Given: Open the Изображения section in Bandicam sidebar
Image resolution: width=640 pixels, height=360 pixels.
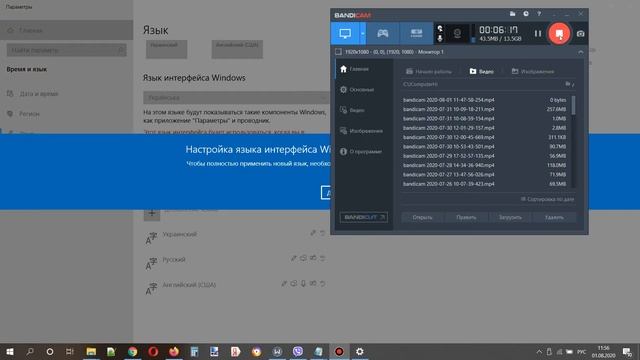Looking at the screenshot, I should tap(361, 131).
